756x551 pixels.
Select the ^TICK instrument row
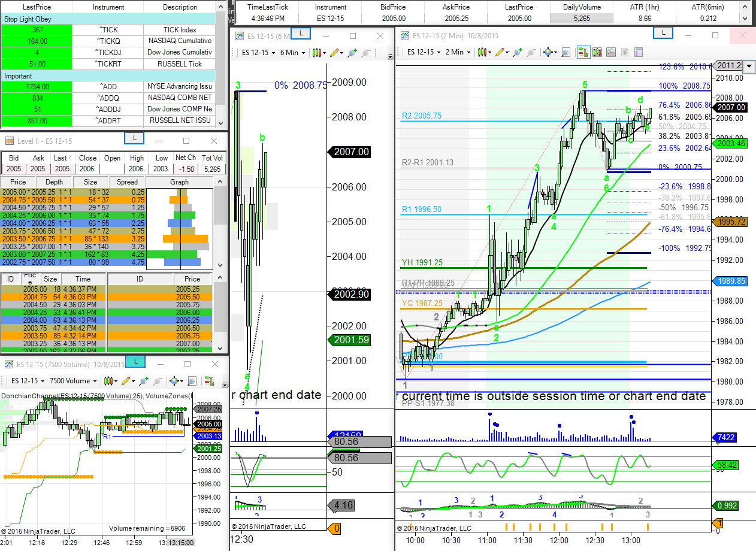pos(108,29)
